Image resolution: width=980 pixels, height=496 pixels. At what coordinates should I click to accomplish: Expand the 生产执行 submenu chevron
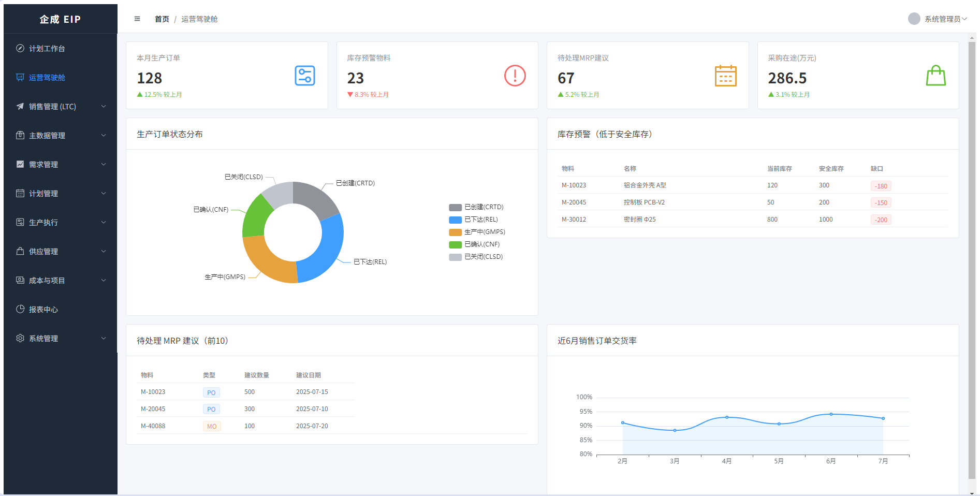tap(104, 222)
